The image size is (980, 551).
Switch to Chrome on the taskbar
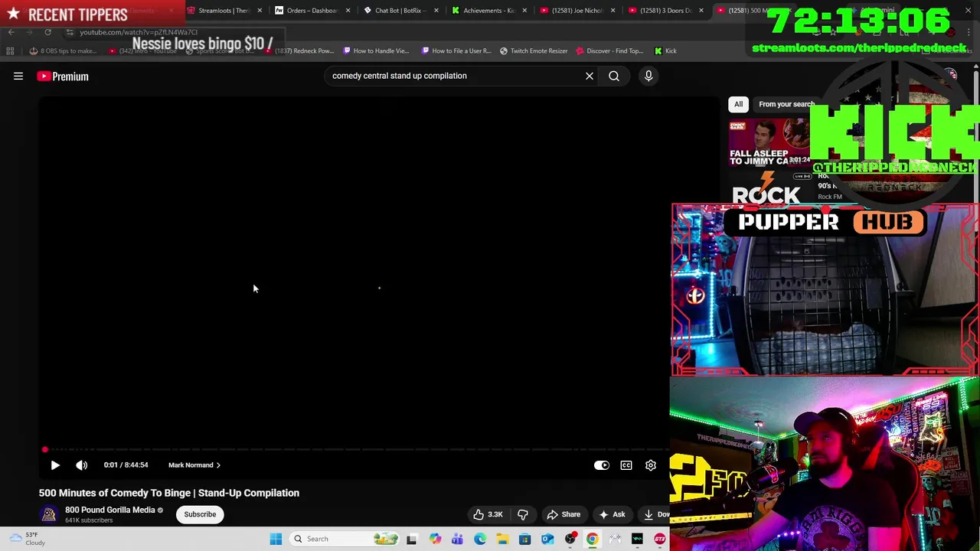click(x=593, y=539)
